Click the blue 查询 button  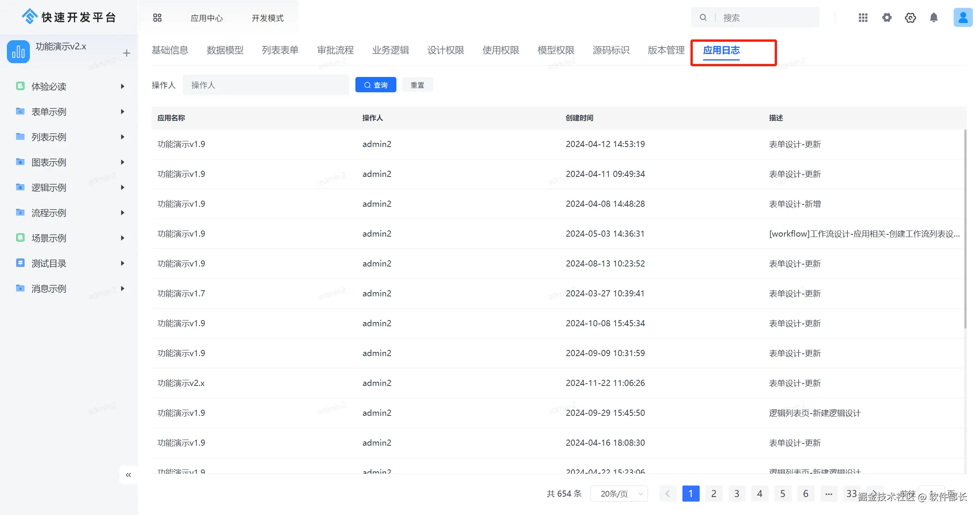pyautogui.click(x=375, y=85)
